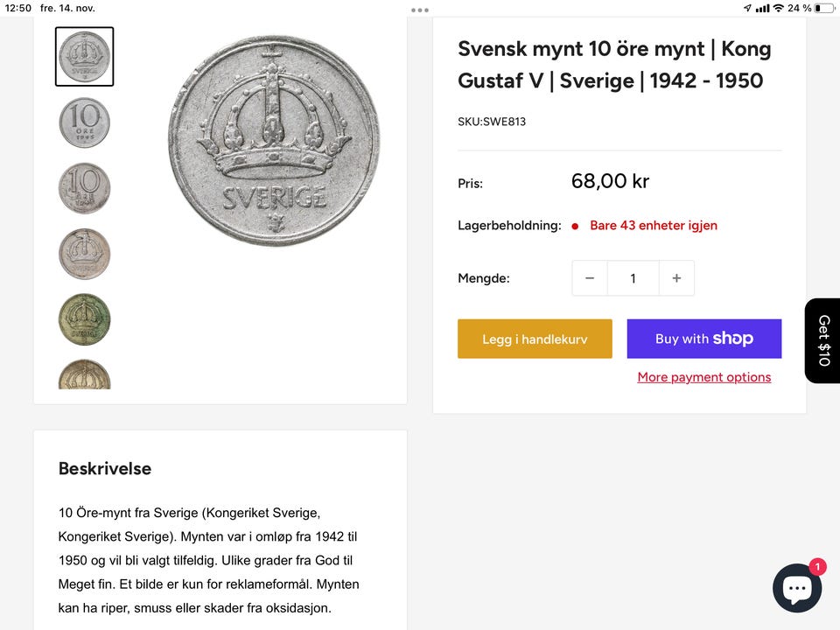840x630 pixels.
Task: Open the Shopify chat bubble icon
Action: click(797, 587)
